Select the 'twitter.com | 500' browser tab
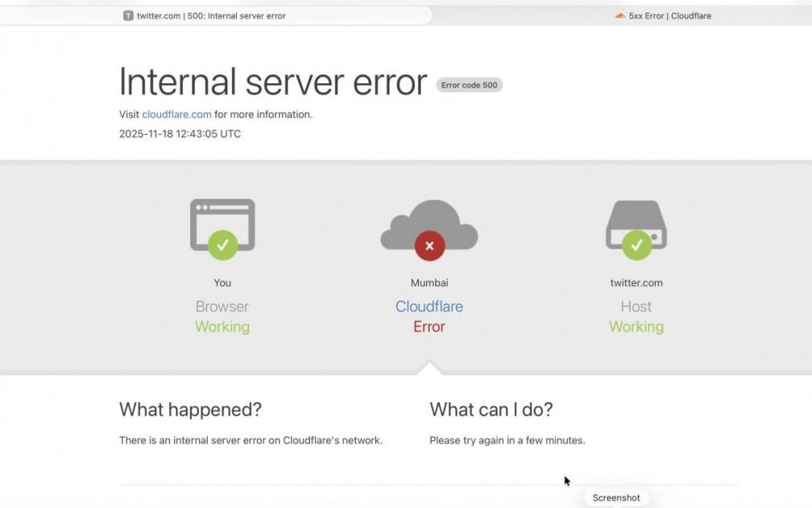This screenshot has width=812, height=508. (217, 15)
